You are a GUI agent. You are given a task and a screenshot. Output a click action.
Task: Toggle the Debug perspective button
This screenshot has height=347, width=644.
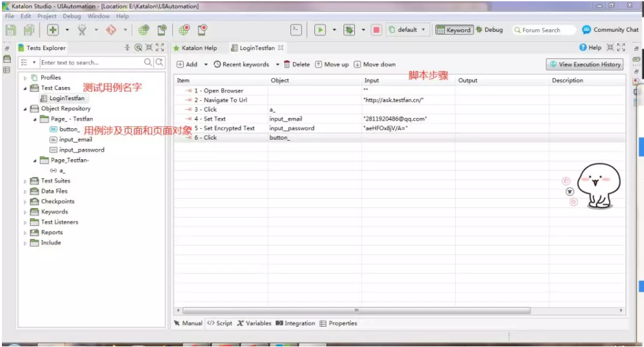coord(489,30)
